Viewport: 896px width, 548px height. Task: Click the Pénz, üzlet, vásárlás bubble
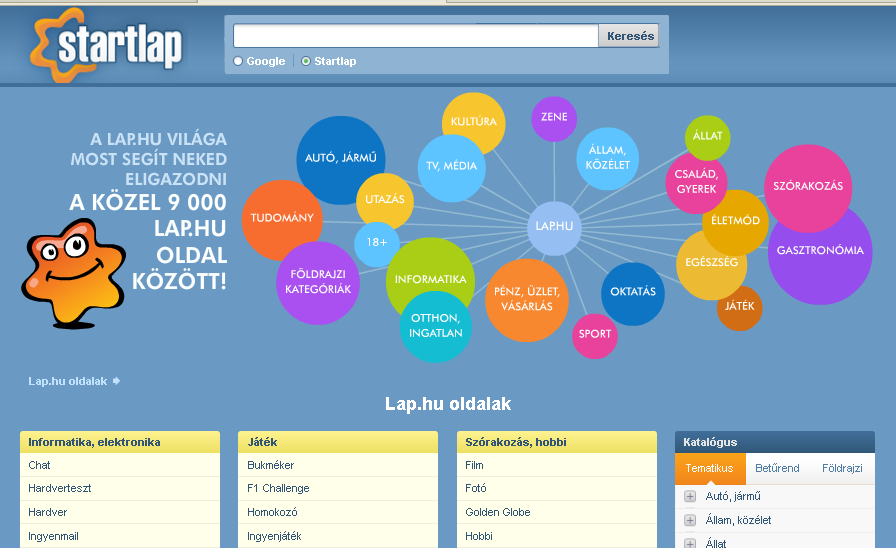click(526, 300)
